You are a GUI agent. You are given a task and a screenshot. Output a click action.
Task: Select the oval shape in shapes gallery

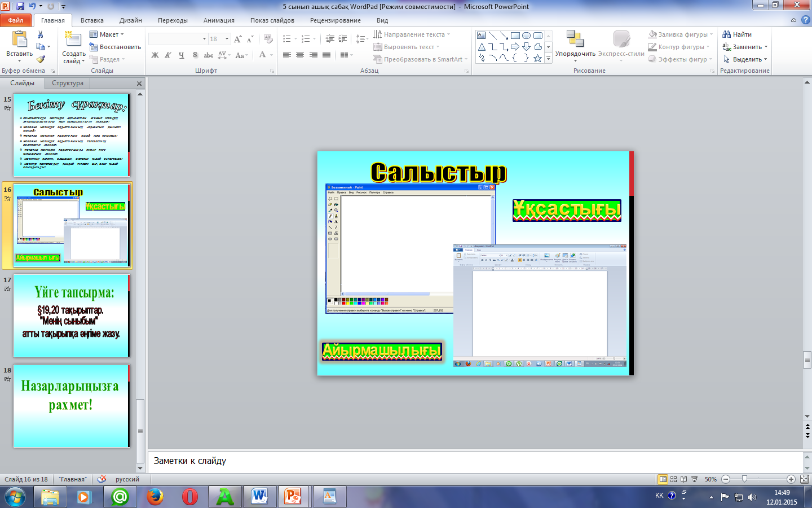pos(526,35)
